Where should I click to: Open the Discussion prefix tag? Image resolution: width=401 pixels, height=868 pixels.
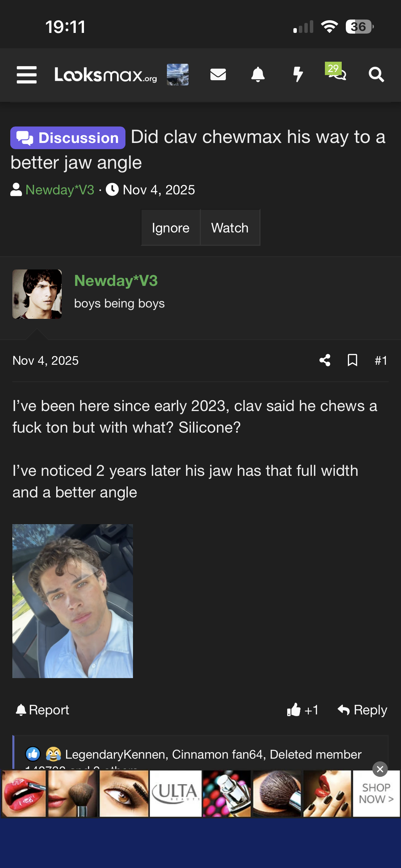pyautogui.click(x=68, y=138)
